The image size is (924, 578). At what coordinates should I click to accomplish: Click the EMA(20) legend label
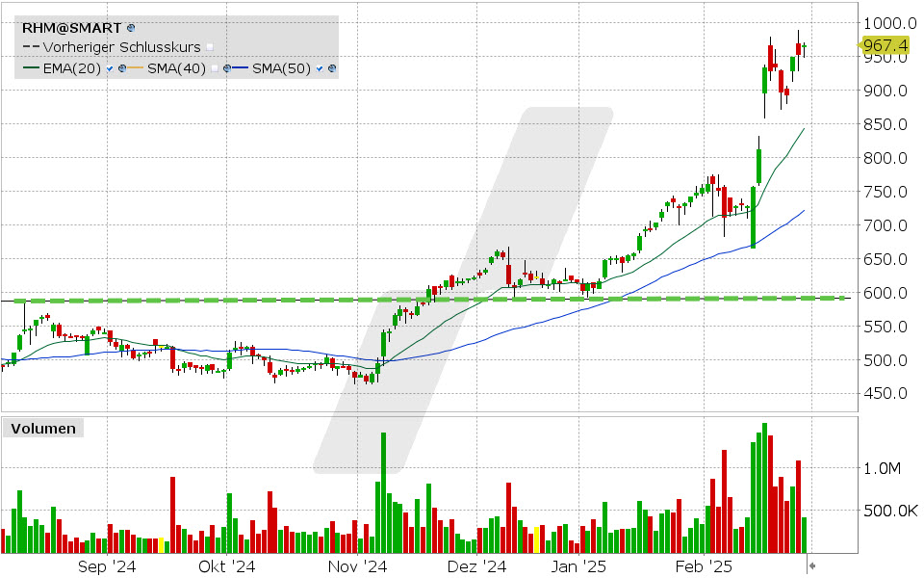[72, 68]
